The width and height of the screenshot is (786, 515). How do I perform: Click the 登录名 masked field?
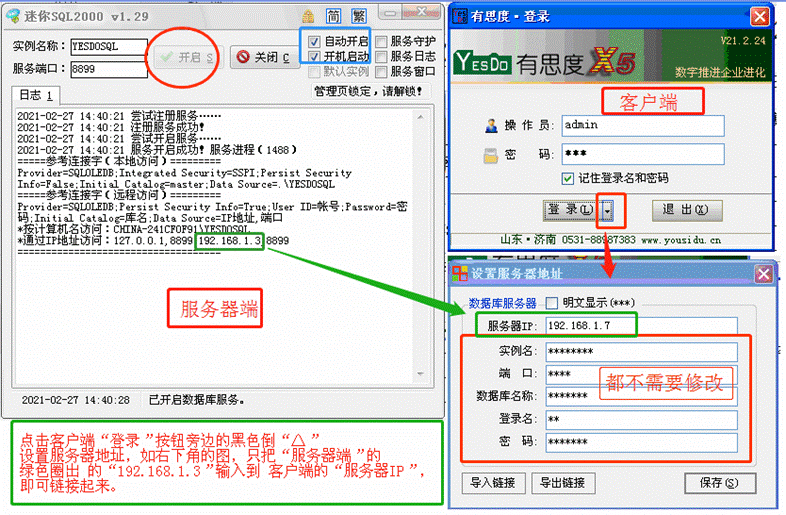[642, 419]
